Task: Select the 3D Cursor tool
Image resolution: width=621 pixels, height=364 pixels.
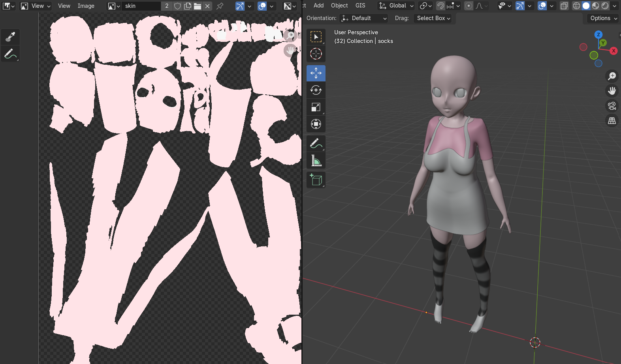Action: pyautogui.click(x=316, y=54)
